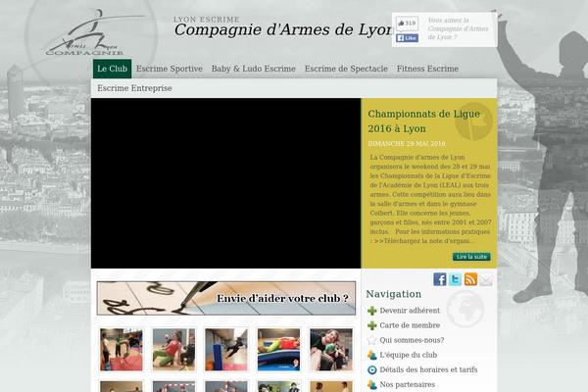Viewport: 588px width, 392px height.
Task: Open Championnats de Ligue 2016 à Lyon headline
Action: [423, 122]
